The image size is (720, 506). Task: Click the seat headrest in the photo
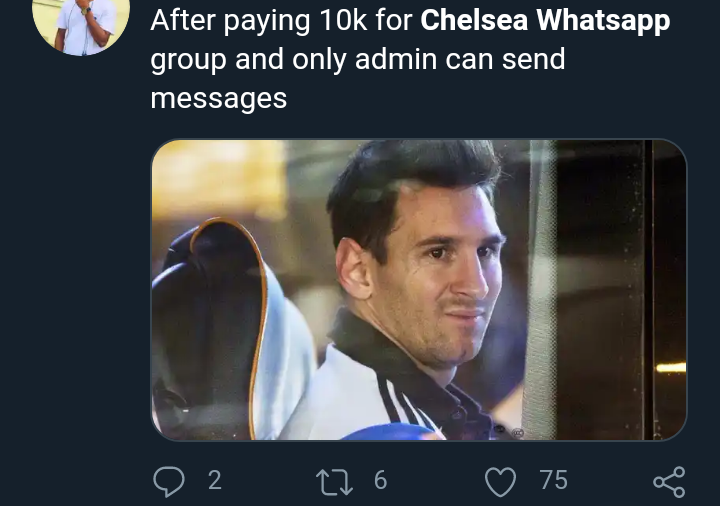tap(210, 300)
